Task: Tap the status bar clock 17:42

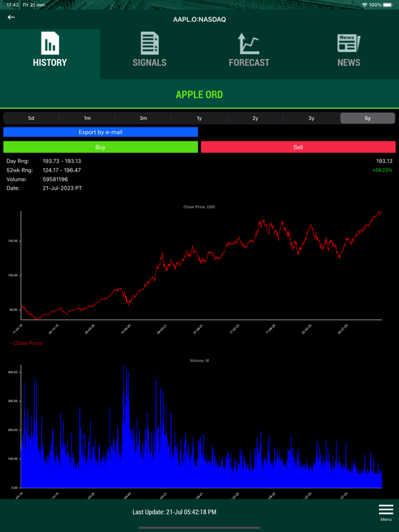Action: point(12,5)
